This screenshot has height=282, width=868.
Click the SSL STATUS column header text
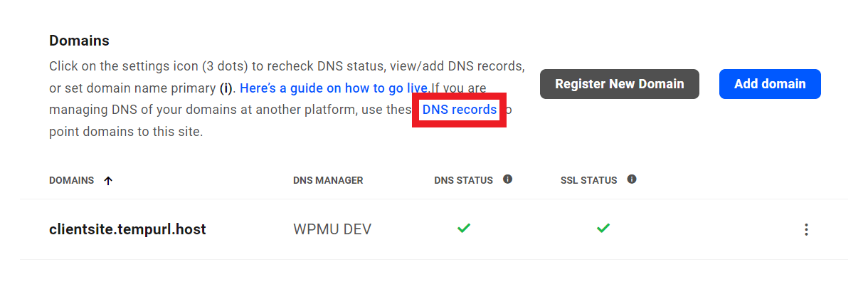pos(588,181)
